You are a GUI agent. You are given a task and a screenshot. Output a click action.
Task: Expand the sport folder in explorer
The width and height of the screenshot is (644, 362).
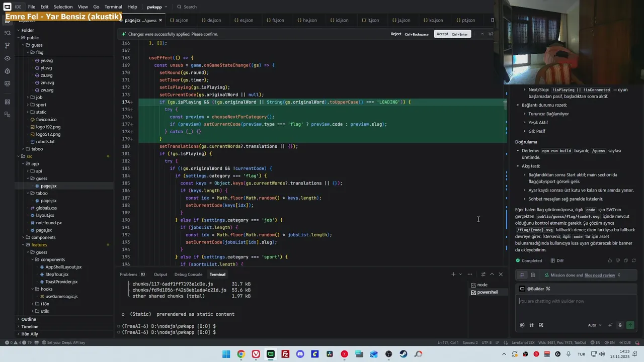click(x=28, y=105)
